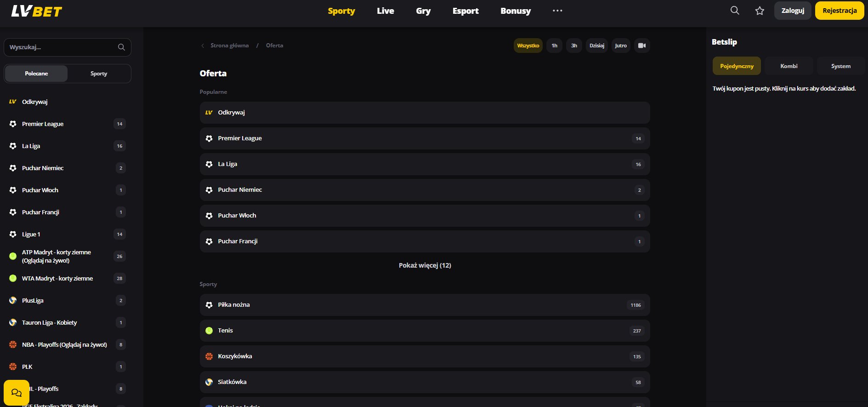Open NBA - Playoffs in the sidebar

pos(64,344)
